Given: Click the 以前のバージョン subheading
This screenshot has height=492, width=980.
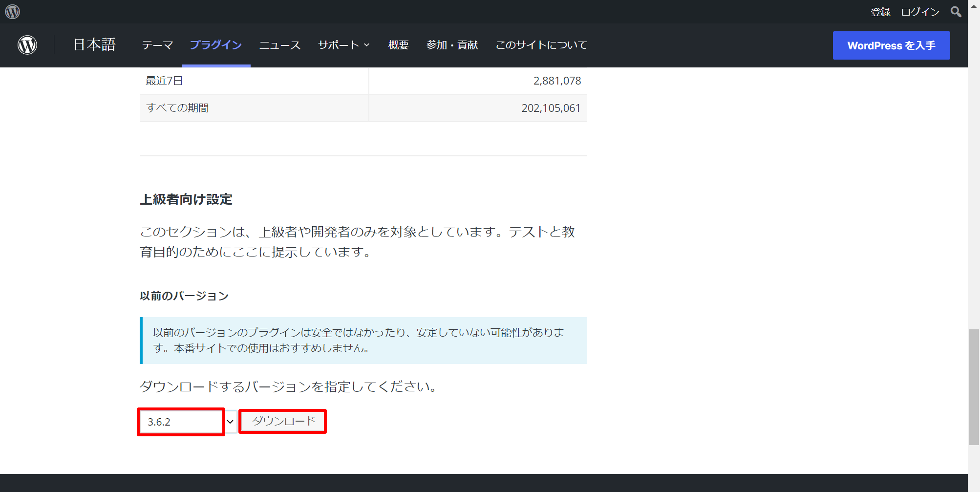Looking at the screenshot, I should point(184,296).
